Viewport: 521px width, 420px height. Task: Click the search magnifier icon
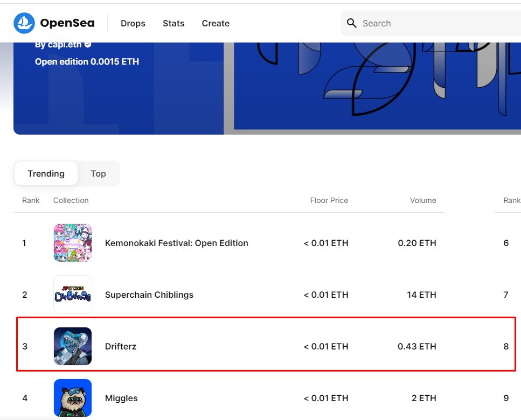[x=351, y=23]
